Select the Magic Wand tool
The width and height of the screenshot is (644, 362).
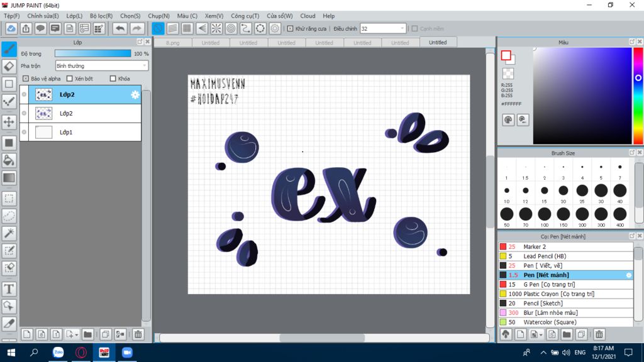pos(9,233)
